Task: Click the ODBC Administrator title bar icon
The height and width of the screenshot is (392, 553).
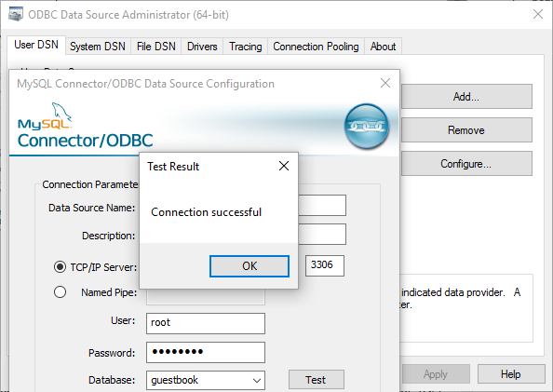Action: [16, 15]
